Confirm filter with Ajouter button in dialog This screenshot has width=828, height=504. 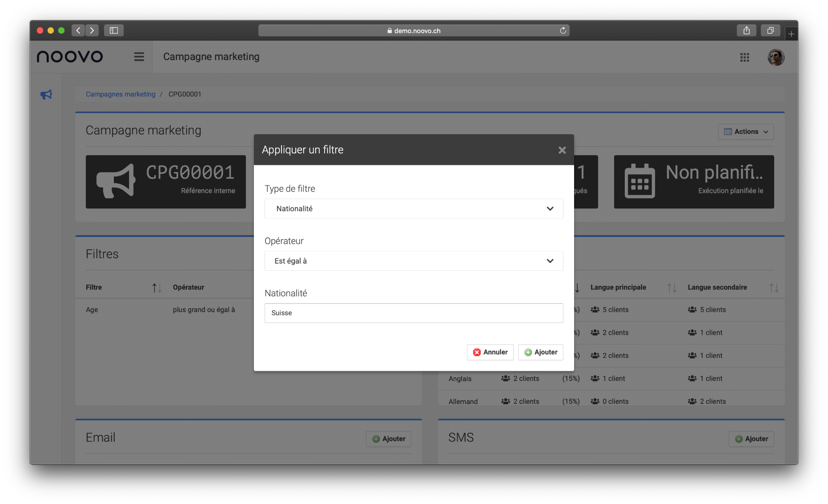[540, 352]
